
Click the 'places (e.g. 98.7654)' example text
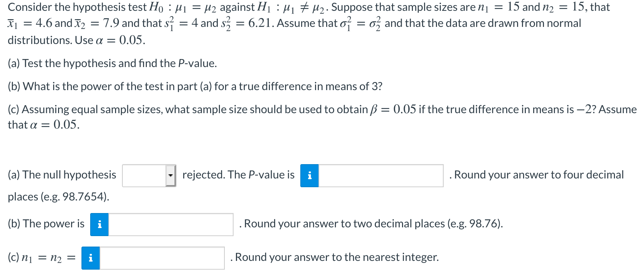click(58, 197)
